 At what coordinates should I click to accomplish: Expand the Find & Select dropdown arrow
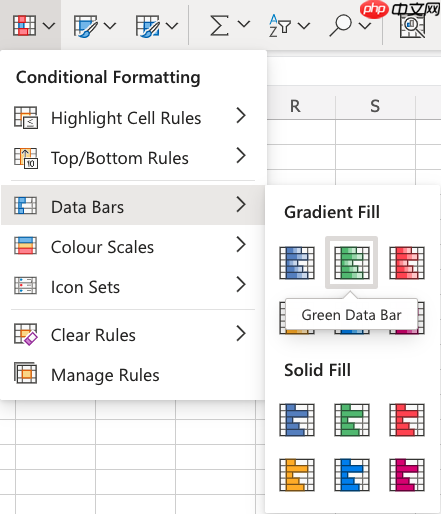pyautogui.click(x=365, y=25)
